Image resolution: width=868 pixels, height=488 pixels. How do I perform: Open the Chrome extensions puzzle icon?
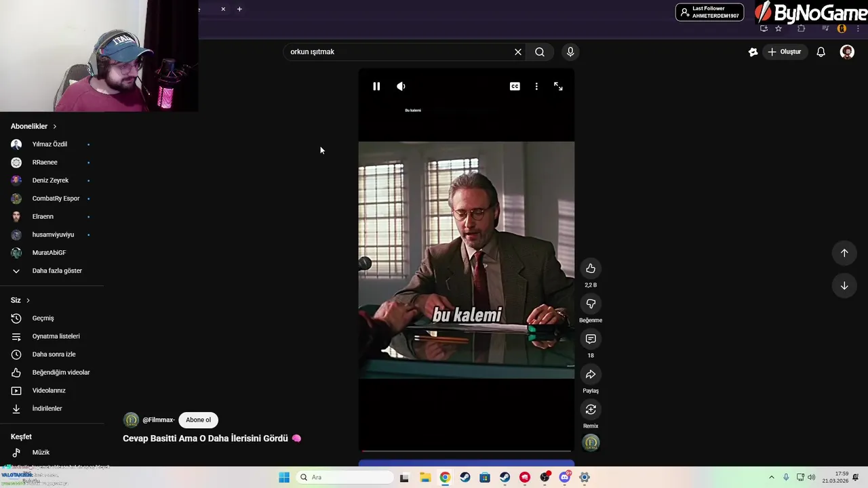coord(802,28)
